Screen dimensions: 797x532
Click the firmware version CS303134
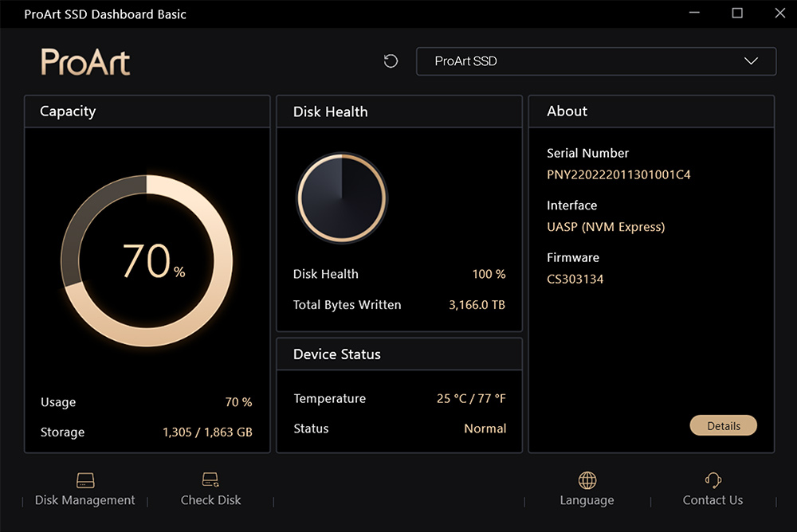[575, 279]
